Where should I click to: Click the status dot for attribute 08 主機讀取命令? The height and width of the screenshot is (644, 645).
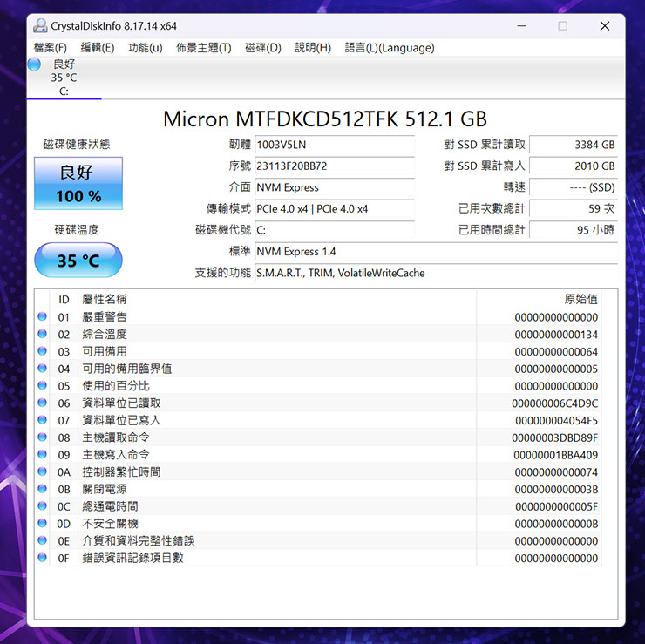[x=42, y=437]
